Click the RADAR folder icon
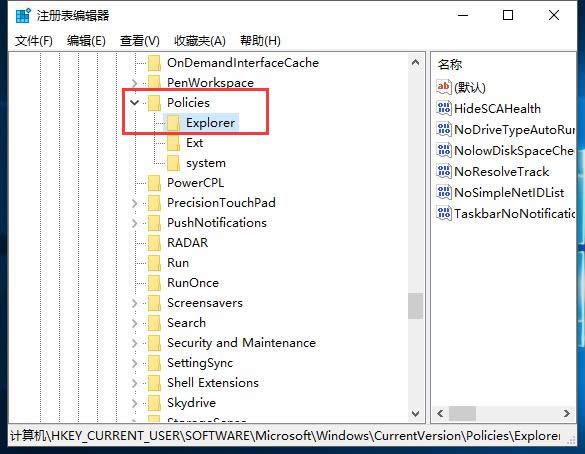The width and height of the screenshot is (585, 454). click(154, 243)
